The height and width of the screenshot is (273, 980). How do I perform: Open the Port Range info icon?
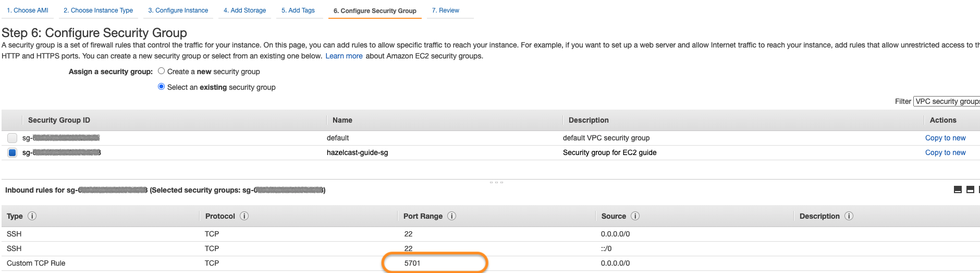[x=451, y=216]
